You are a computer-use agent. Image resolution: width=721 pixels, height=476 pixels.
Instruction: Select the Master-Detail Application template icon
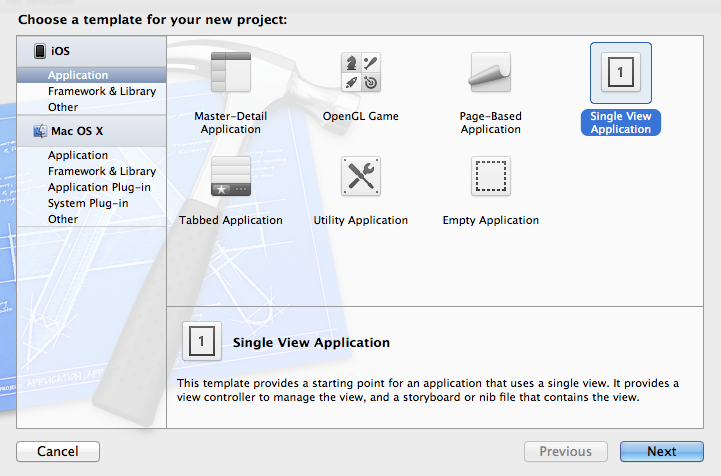231,72
